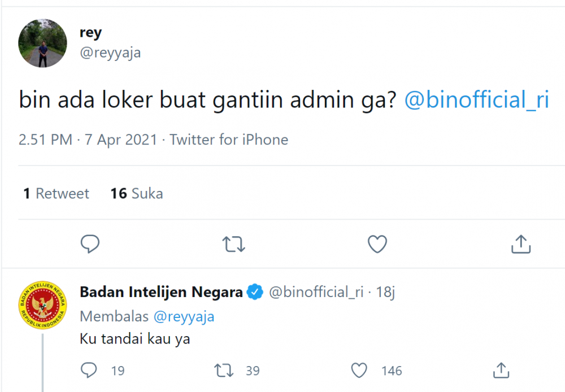The image size is (565, 392).
Task: Share the Badan Intelijen Negara reply
Action: 501,371
